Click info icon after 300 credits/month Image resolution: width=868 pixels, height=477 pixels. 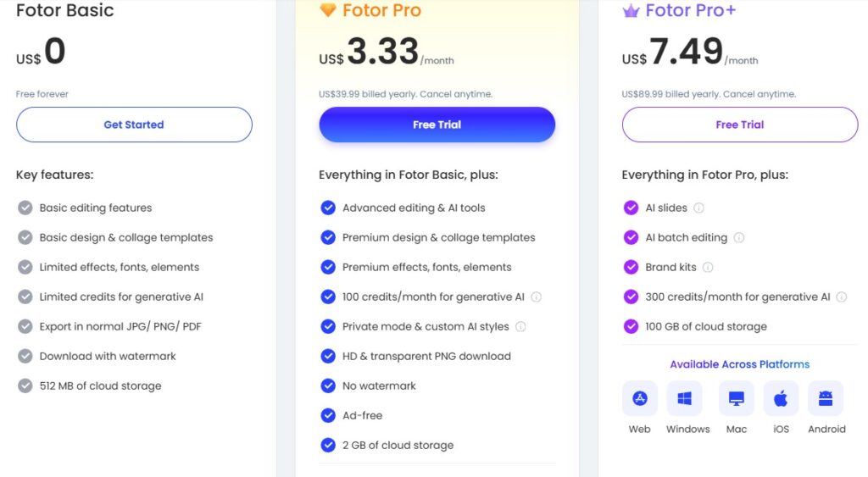(842, 297)
